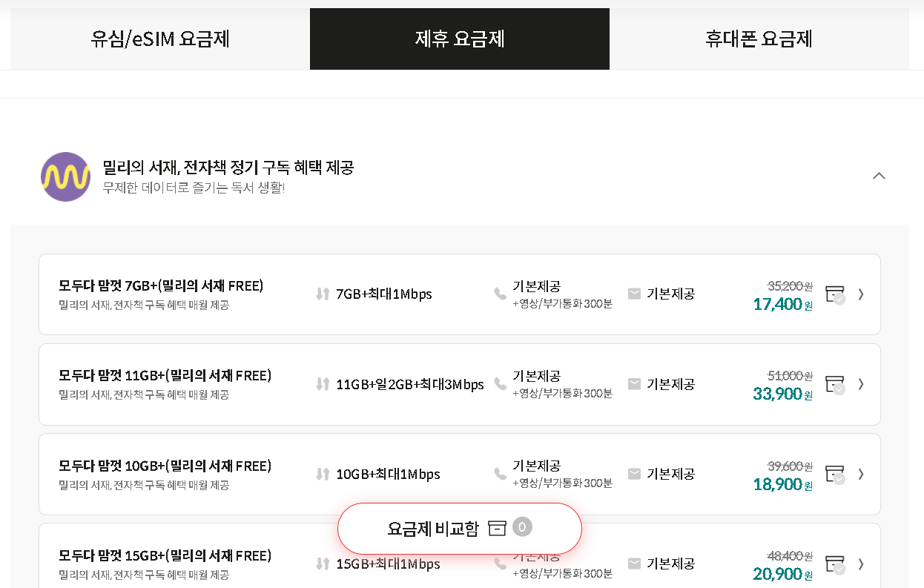This screenshot has height=588, width=924.
Task: Click the compare cart icon for 모두다 맘껏 7GB+
Action: click(836, 294)
